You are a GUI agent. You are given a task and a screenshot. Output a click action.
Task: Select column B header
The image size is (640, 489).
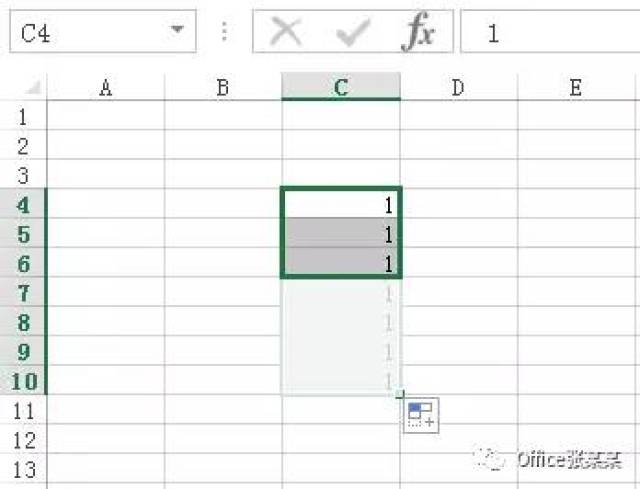coord(223,88)
